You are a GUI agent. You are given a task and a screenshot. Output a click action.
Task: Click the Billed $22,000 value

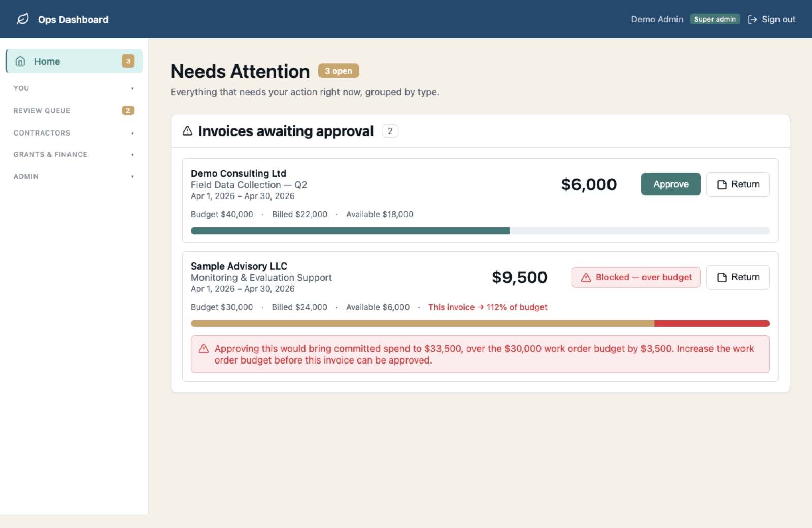click(x=299, y=214)
